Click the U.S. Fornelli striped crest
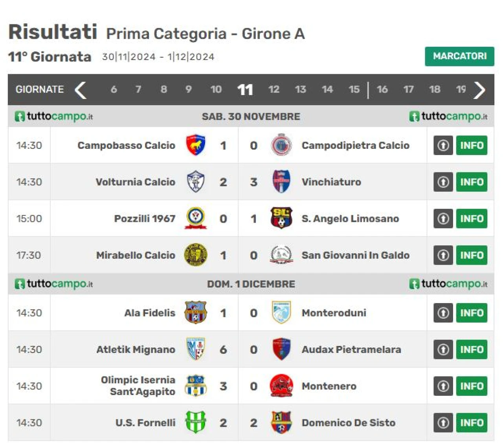 click(x=195, y=422)
